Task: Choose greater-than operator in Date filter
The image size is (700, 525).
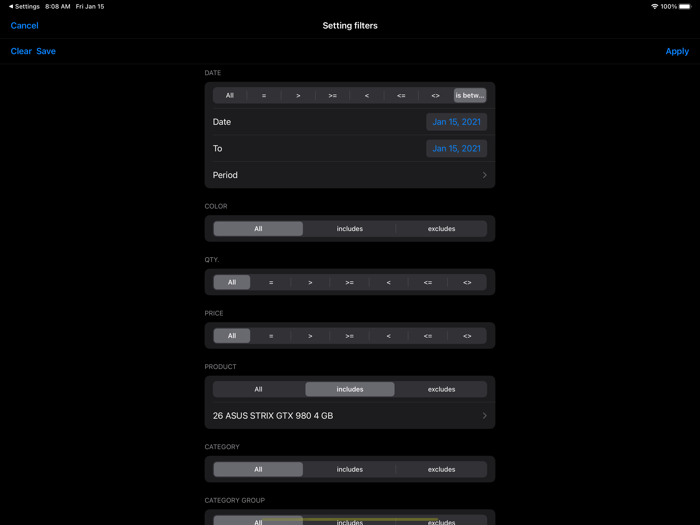Action: (298, 95)
